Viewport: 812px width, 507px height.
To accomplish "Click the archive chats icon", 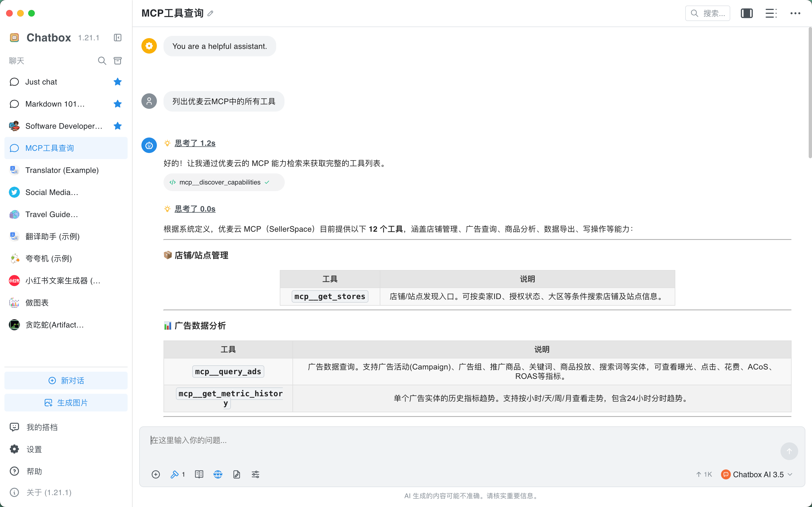I will point(117,61).
